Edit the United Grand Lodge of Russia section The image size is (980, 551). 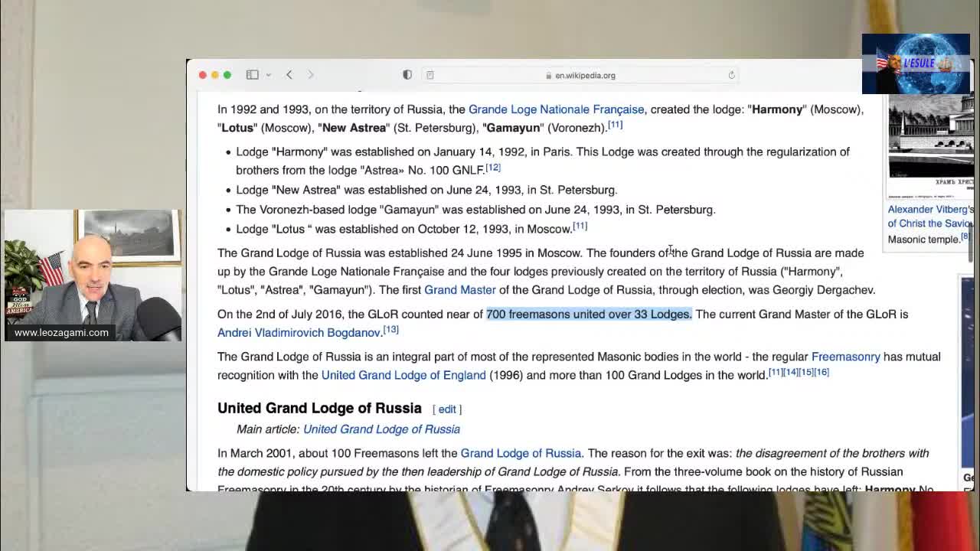point(447,409)
